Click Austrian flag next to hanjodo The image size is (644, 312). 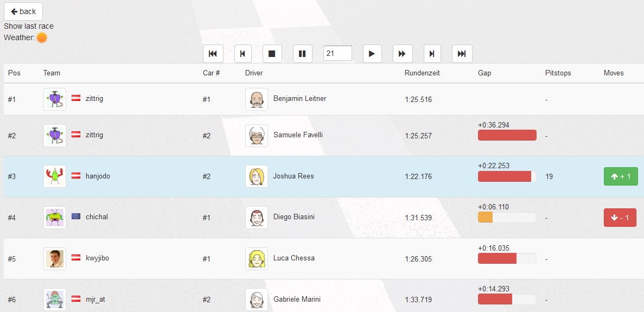coord(76,176)
